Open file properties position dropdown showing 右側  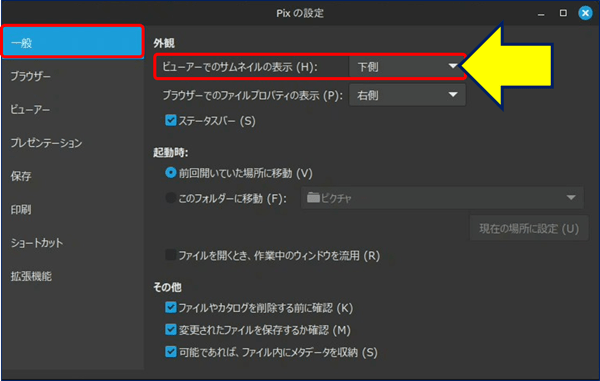[407, 95]
